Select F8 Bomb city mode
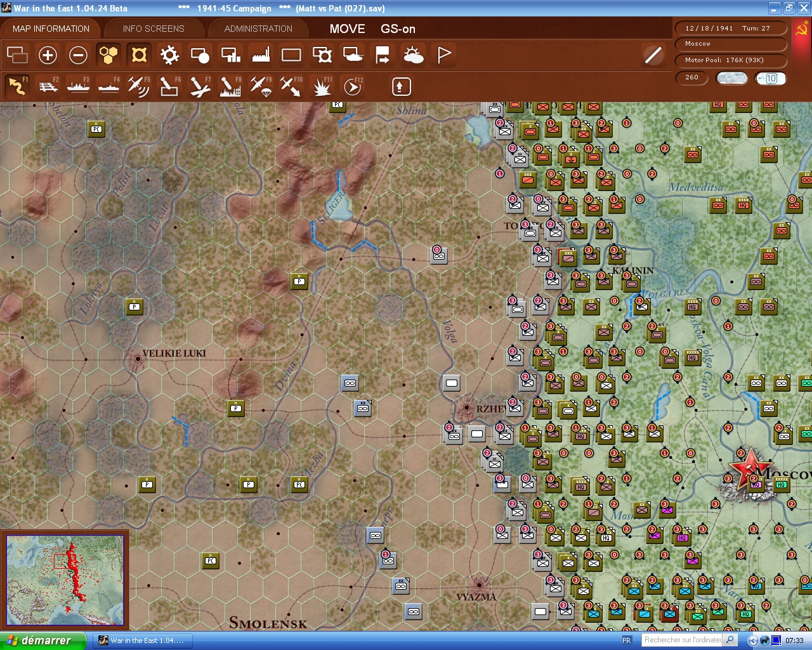The height and width of the screenshot is (650, 812). point(230,86)
